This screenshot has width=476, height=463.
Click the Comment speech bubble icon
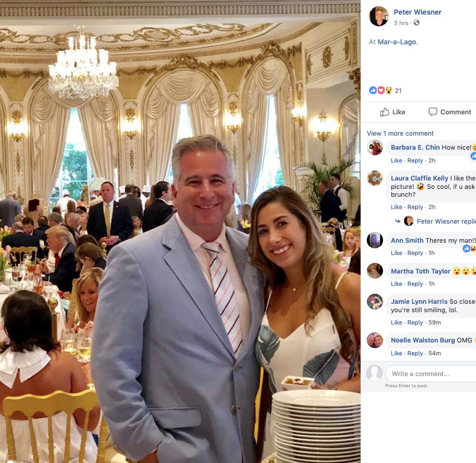coord(432,112)
